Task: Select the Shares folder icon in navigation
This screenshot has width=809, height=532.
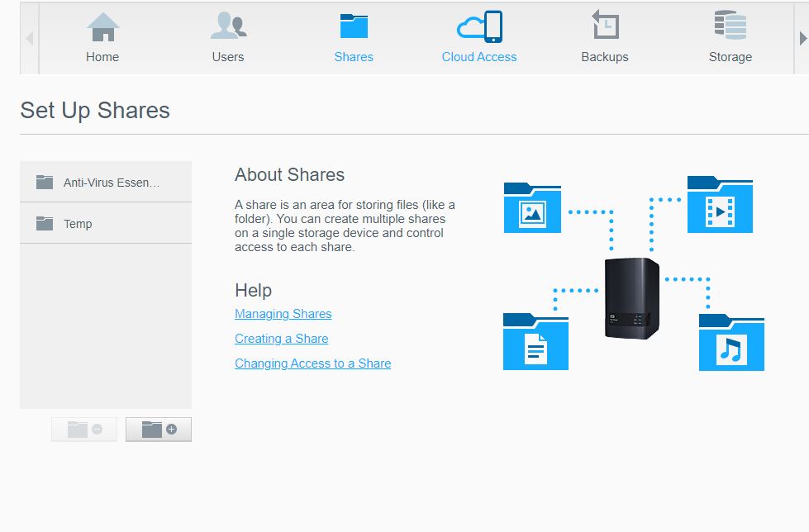Action: 354,26
